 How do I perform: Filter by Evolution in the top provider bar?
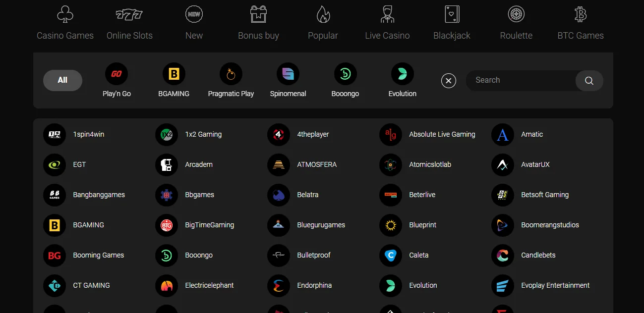403,80
